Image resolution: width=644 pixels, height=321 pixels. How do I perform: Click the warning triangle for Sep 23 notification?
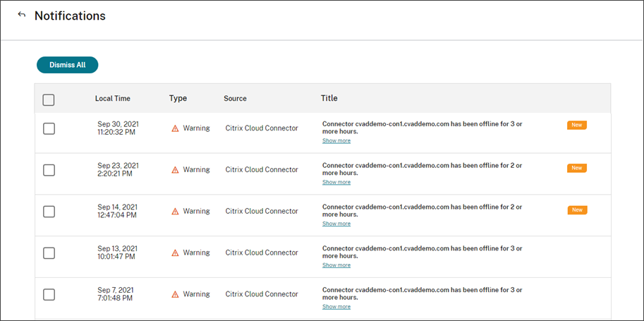pyautogui.click(x=175, y=170)
